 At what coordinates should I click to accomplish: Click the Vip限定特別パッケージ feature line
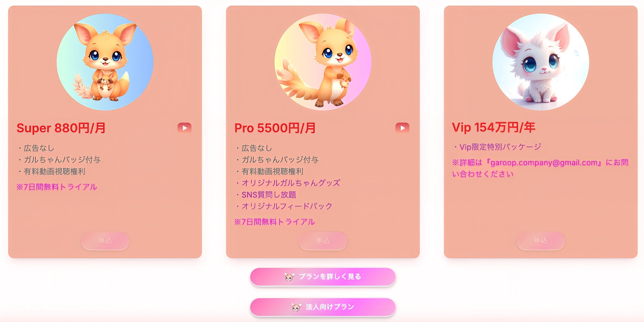[x=497, y=147]
